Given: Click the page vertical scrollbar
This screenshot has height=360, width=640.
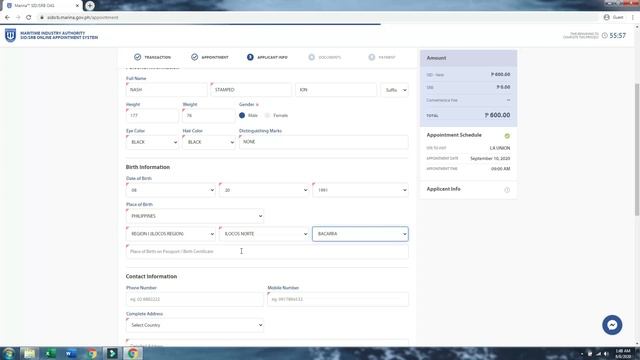Looking at the screenshot, I should [637, 149].
